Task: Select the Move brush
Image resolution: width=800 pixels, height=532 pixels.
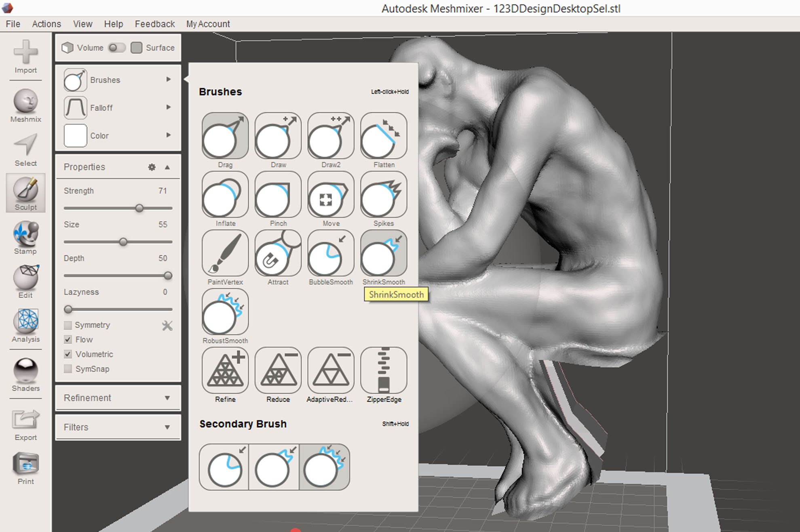Action: coord(331,194)
